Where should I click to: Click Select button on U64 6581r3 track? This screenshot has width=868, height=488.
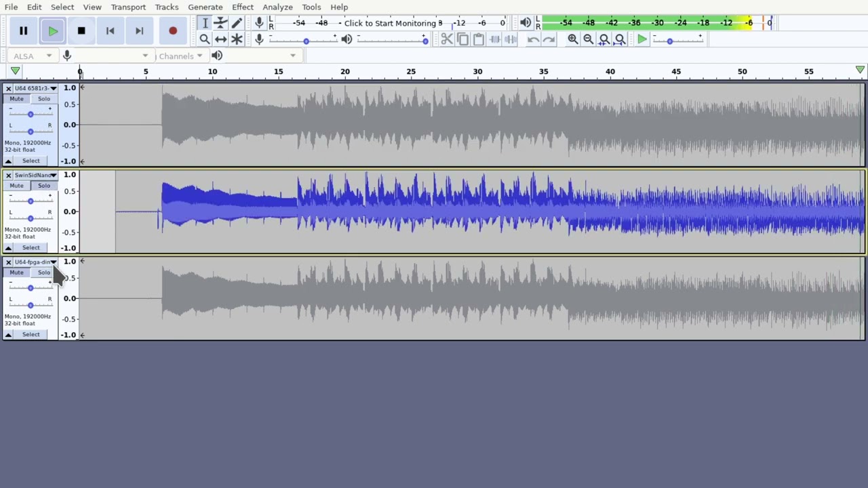click(x=31, y=161)
